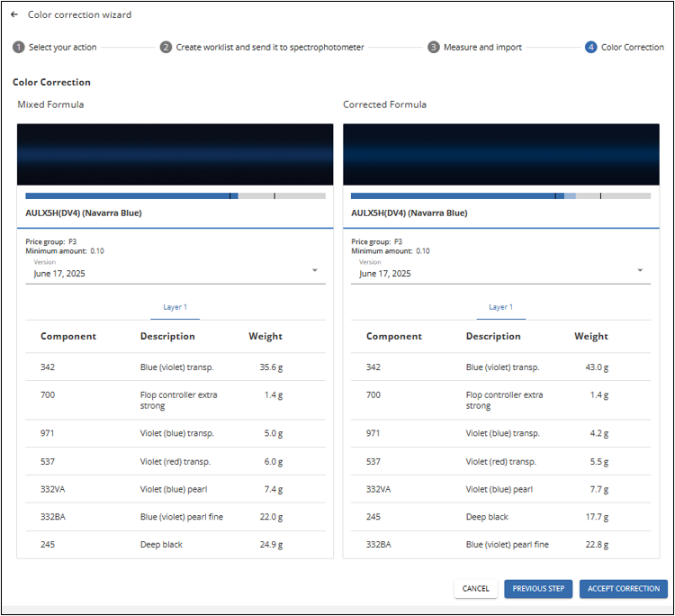This screenshot has height=616, width=675.
Task: Click Violet (red) transp. in Mixed Formula
Action: 175,462
